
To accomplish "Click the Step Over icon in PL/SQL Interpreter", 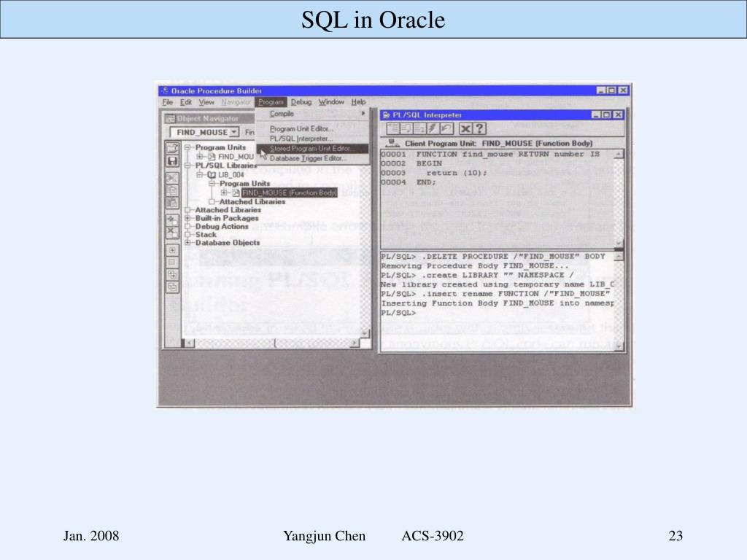I will click(406, 128).
